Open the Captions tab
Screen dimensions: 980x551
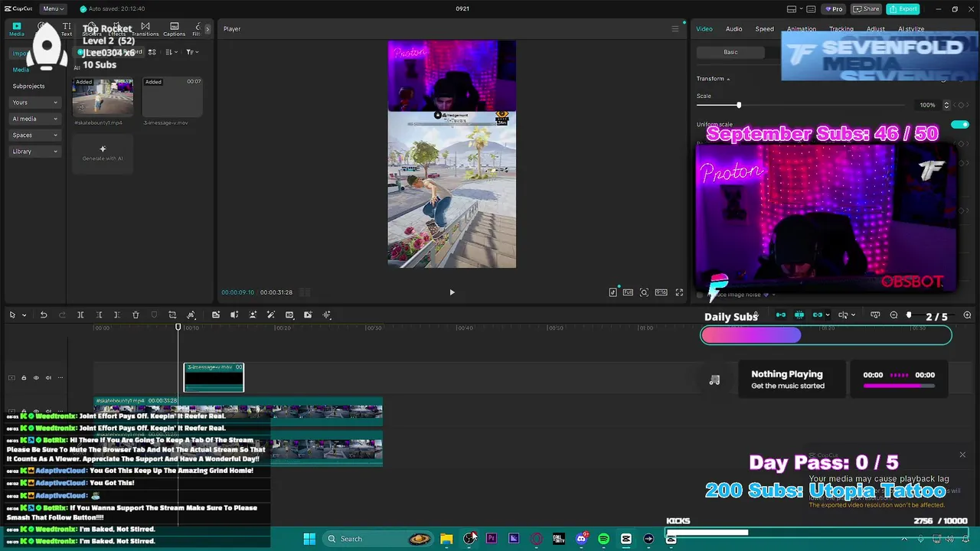pos(174,29)
